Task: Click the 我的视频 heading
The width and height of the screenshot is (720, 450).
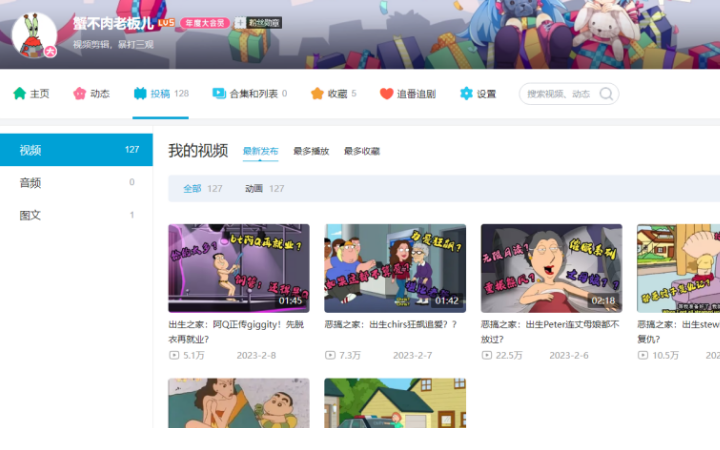Action: point(198,150)
